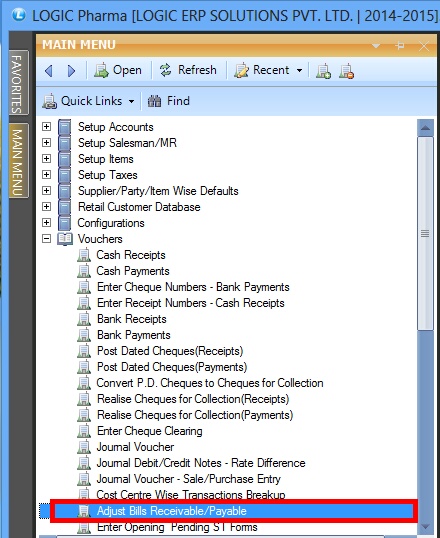The image size is (440, 538).
Task: Open Journal Voucher - Sale/Purchase Entry
Action: click(188, 479)
